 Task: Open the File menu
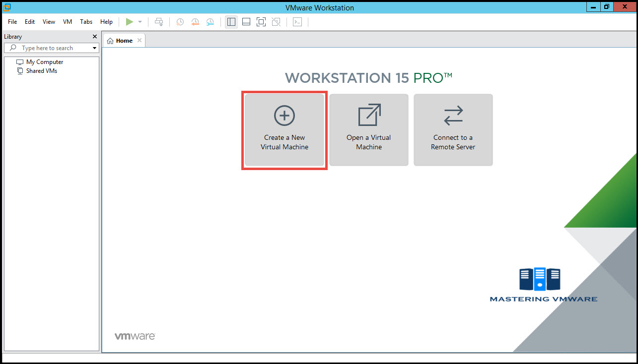[12, 22]
